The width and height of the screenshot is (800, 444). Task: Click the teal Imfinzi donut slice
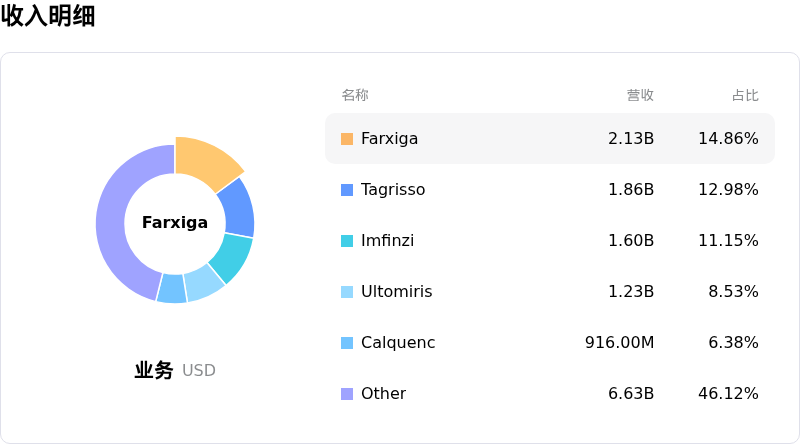click(x=230, y=256)
